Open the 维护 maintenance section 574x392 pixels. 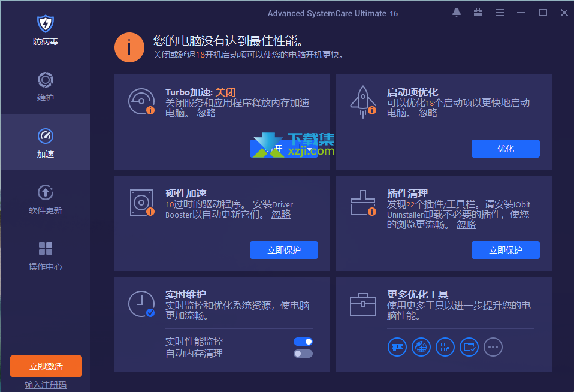(46, 86)
